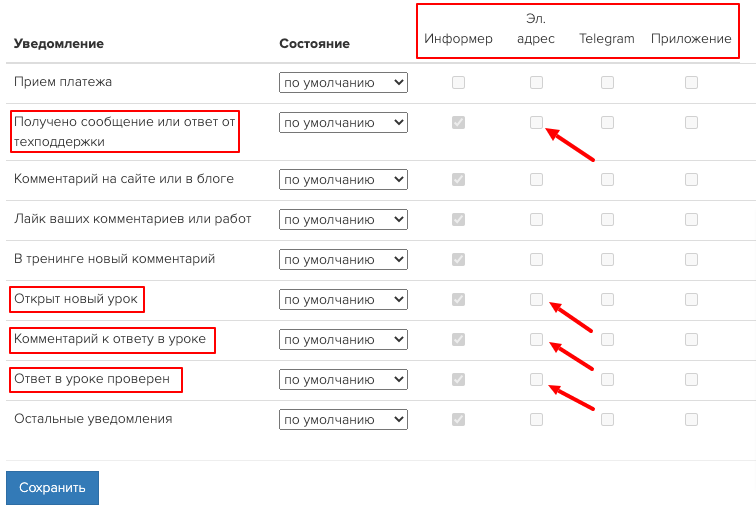
Task: Open state dropdown for Остальные уведомления
Action: tap(343, 419)
